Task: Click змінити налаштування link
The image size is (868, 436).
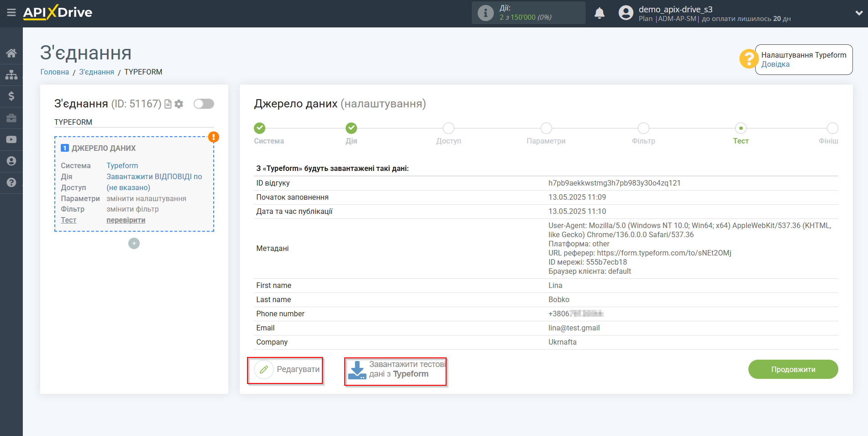Action: pos(147,198)
